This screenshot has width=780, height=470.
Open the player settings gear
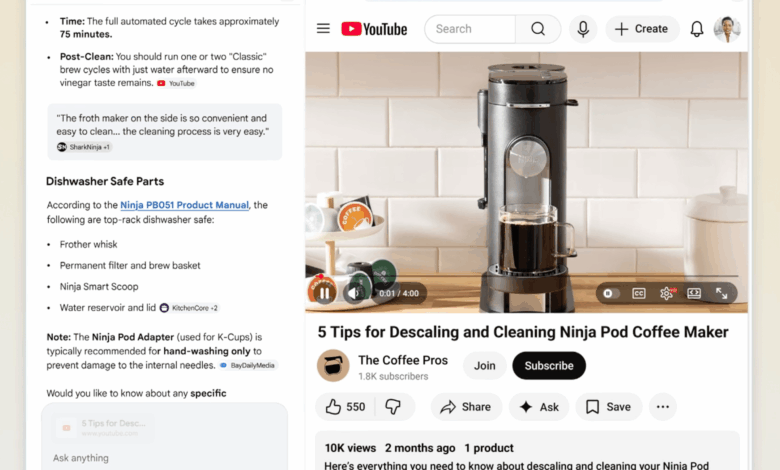pos(667,293)
